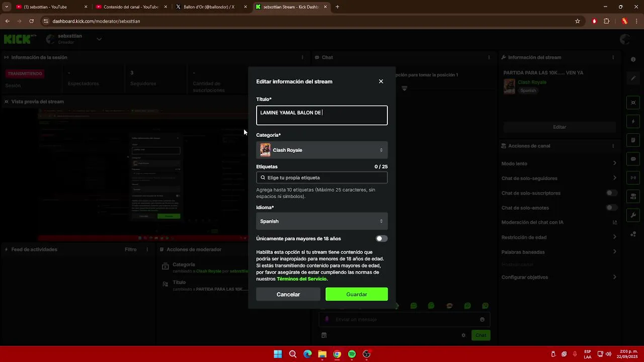Click the Enviar un mensaje chat input
Viewport: 644px width, 362px height.
[404, 319]
